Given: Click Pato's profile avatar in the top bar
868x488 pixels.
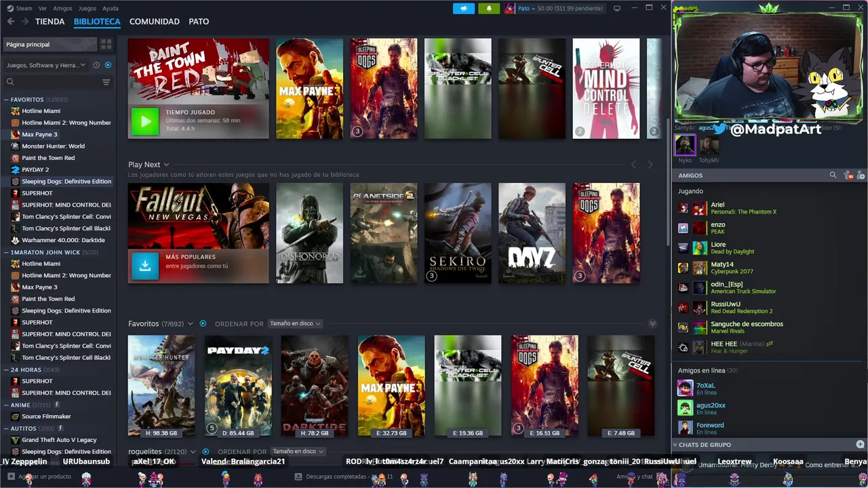Looking at the screenshot, I should coord(510,9).
